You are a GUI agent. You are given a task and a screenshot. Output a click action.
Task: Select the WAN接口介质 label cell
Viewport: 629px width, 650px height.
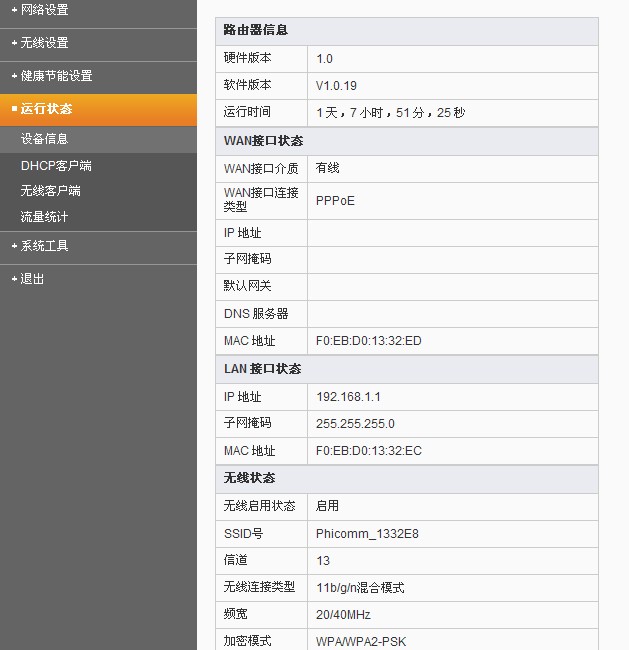(x=262, y=169)
